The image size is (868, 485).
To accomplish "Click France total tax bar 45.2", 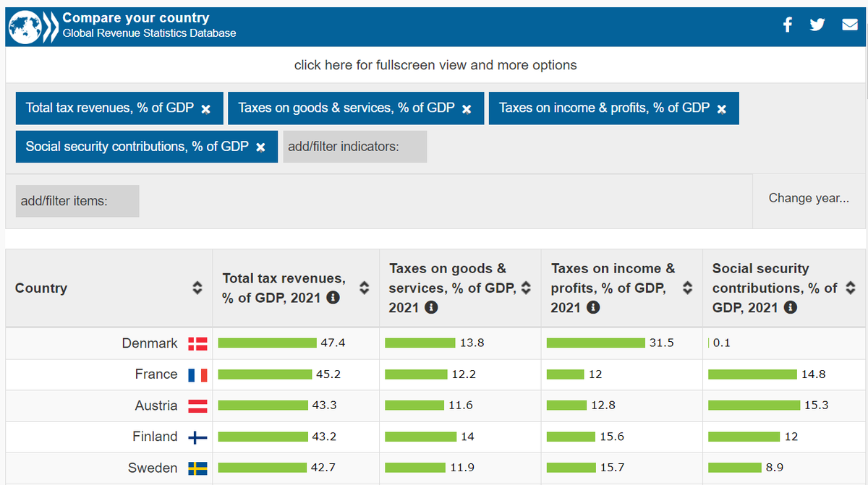I will [x=265, y=374].
